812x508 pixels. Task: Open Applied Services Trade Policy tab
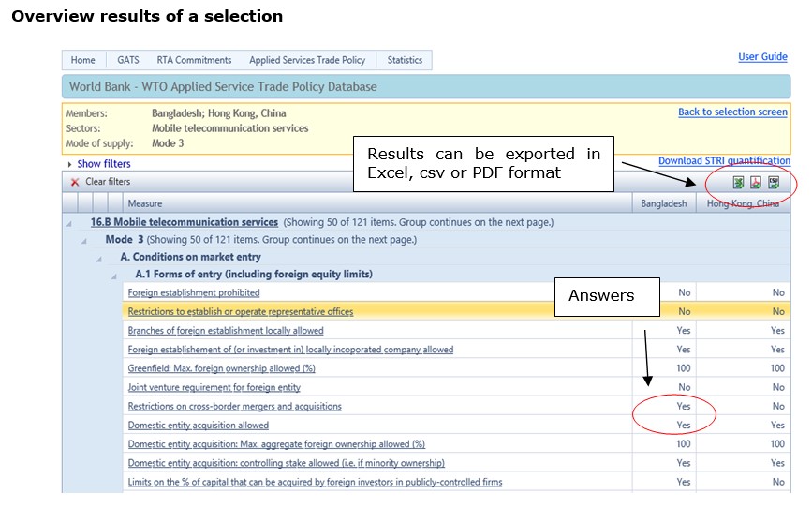pos(307,60)
